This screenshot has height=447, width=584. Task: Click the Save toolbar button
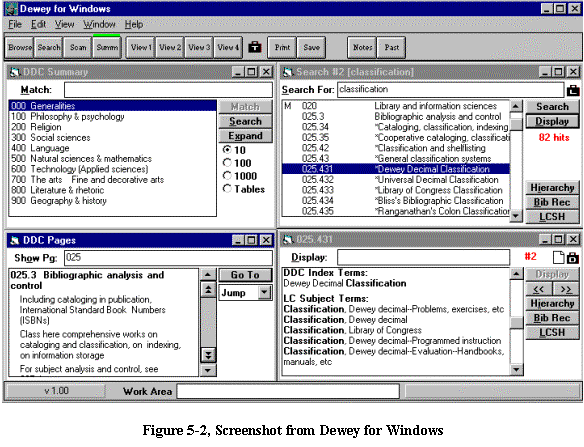pos(311,48)
